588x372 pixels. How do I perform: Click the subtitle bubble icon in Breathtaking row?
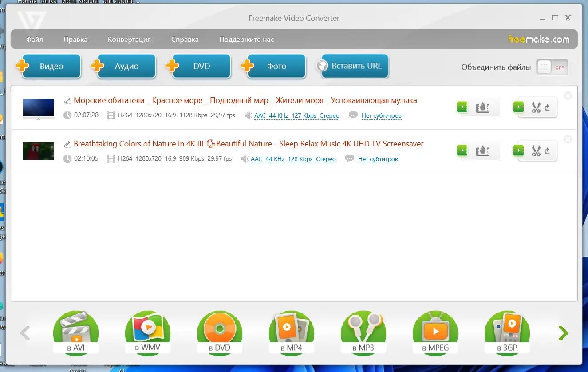[x=350, y=159]
